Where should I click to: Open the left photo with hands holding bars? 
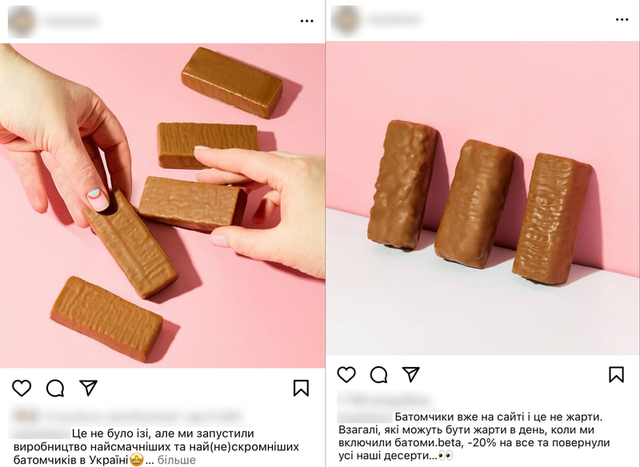[x=162, y=206]
